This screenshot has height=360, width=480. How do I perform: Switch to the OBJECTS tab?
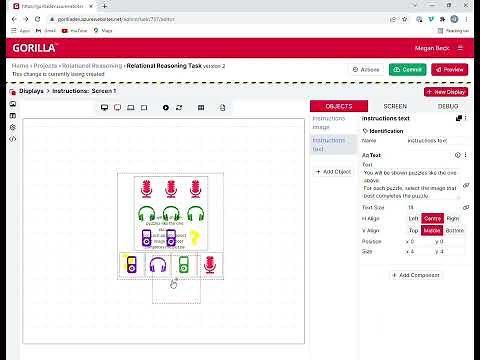pyautogui.click(x=339, y=106)
